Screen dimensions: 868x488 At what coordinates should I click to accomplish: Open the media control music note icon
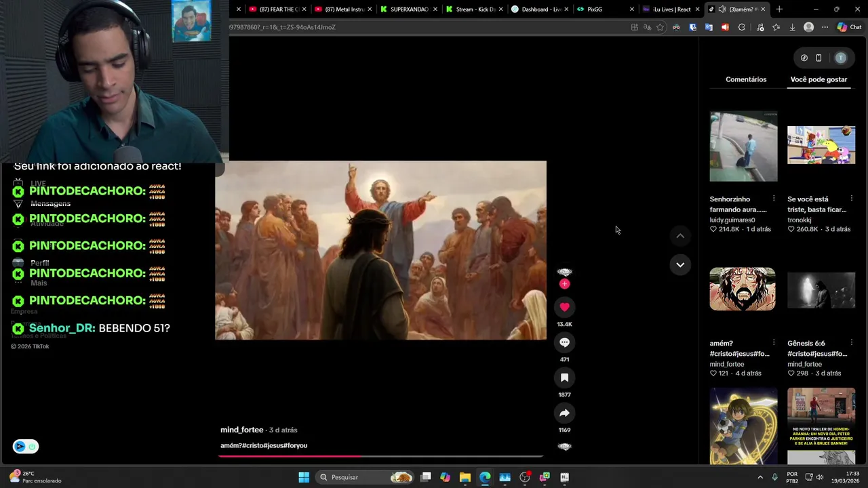(x=759, y=27)
